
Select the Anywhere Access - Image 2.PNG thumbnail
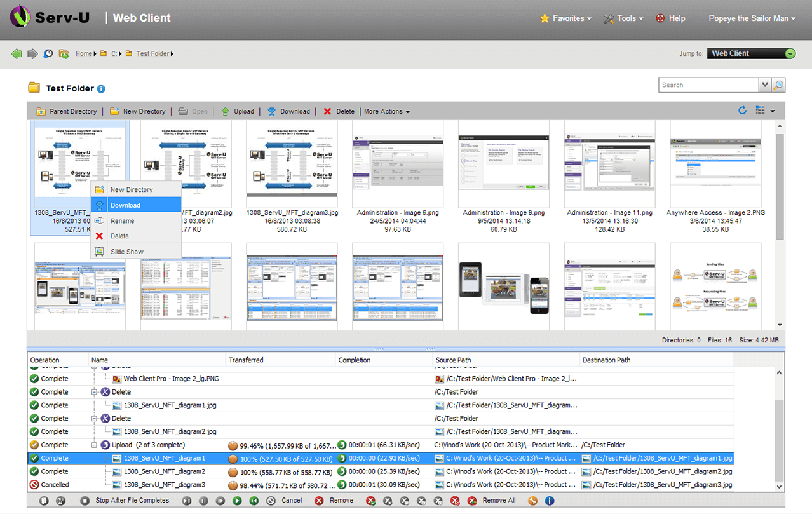715,177
